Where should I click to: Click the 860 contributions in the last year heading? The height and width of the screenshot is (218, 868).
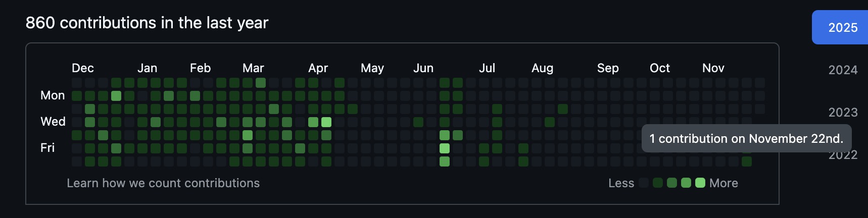coord(147,23)
